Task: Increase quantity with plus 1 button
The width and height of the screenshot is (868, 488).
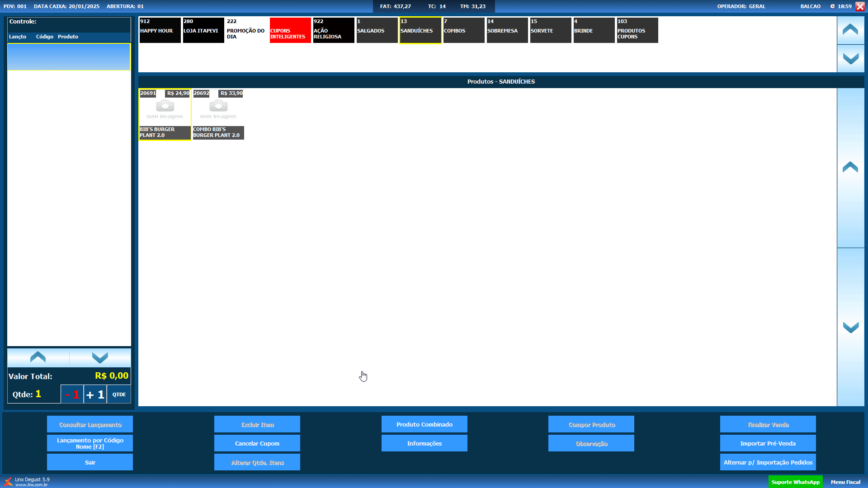Action: (95, 394)
